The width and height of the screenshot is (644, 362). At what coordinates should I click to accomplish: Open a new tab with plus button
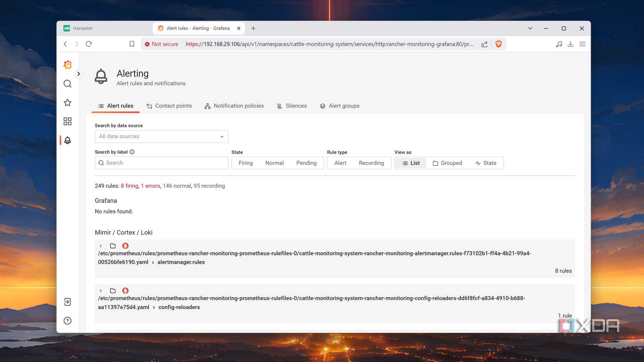253,28
